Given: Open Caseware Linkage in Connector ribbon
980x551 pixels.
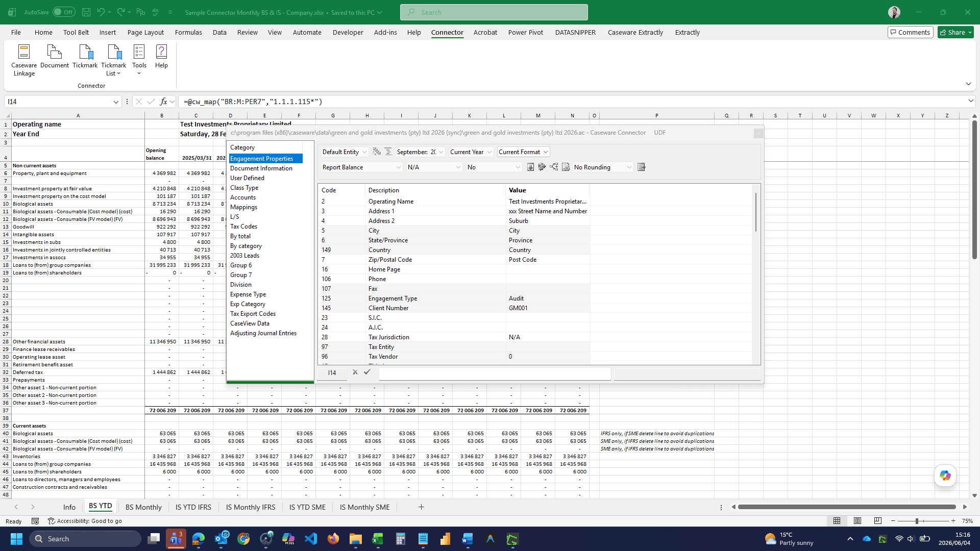Looking at the screenshot, I should point(24,60).
